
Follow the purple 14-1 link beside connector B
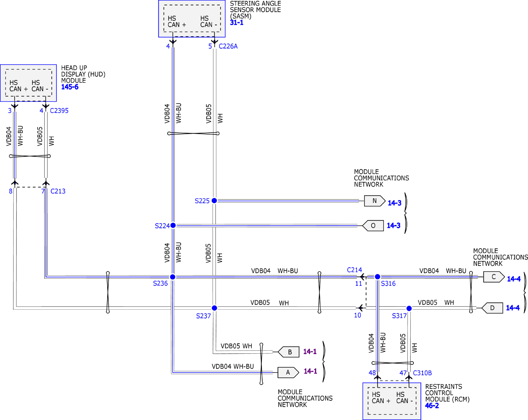pyautogui.click(x=310, y=351)
